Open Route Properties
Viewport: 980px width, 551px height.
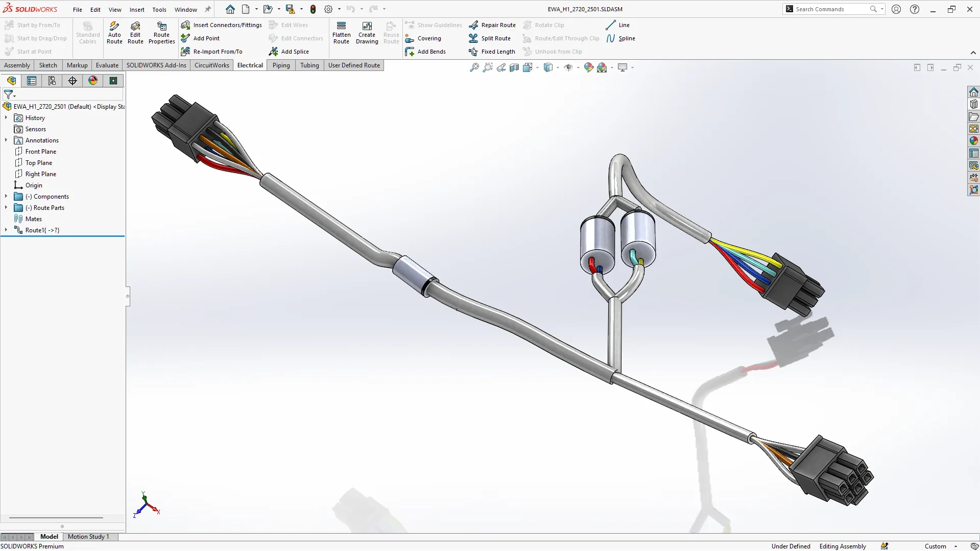click(161, 32)
